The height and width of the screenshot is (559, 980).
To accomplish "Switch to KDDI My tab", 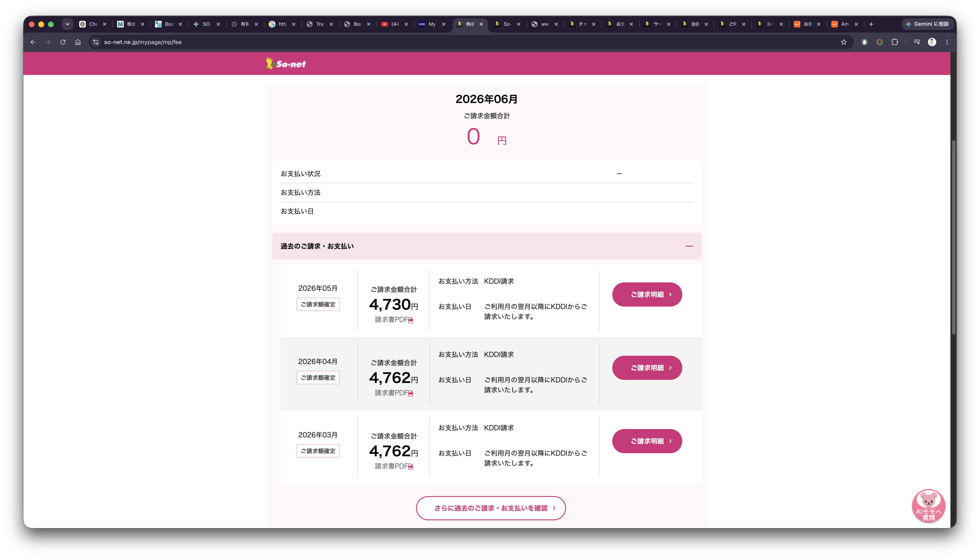I will point(428,24).
